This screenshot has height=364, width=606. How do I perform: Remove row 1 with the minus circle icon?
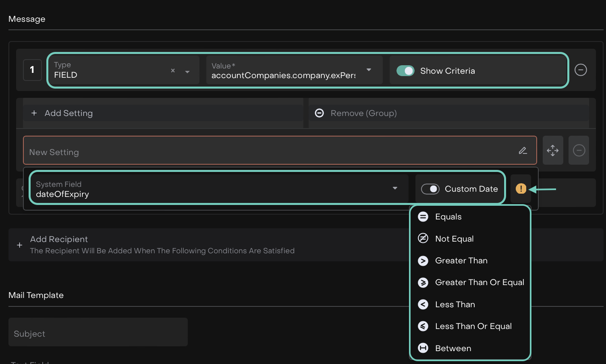click(580, 70)
